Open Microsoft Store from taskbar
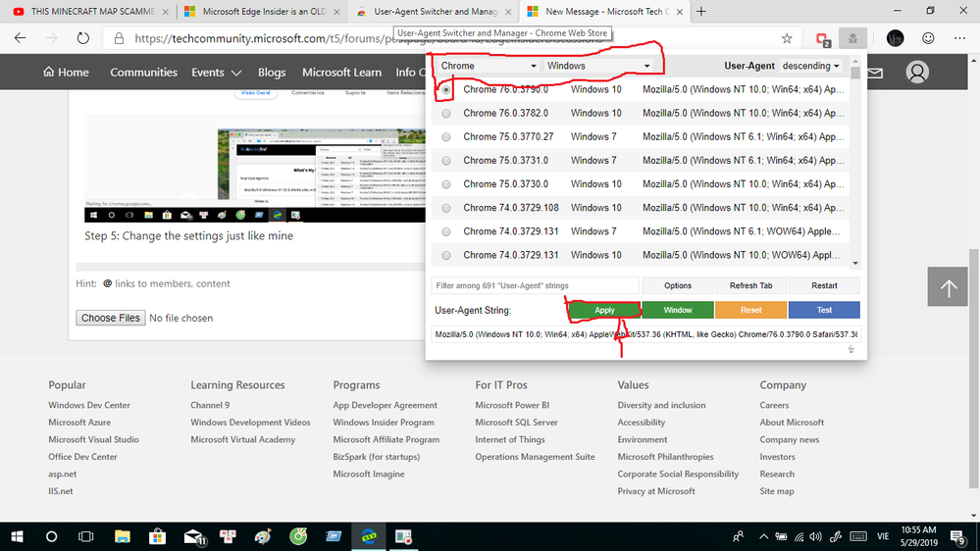This screenshot has height=551, width=980. 157,536
